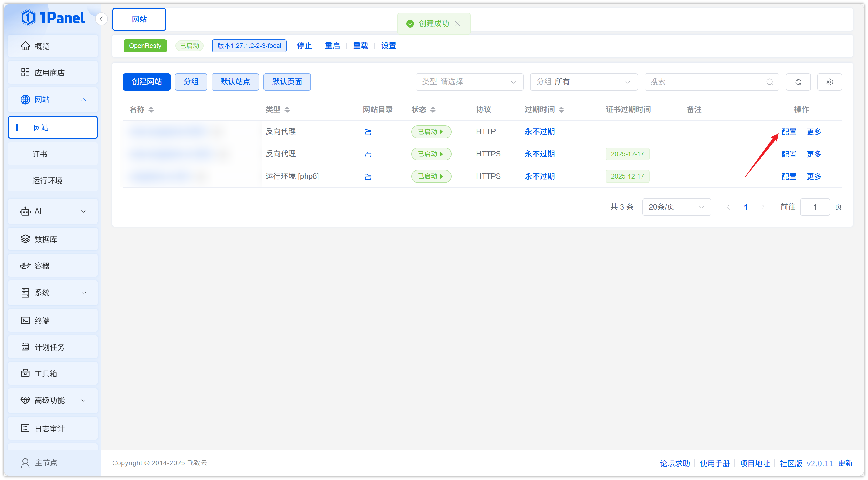Collapse sidebar using the arrow button
Screen dimensions: 868x480
(x=101, y=19)
